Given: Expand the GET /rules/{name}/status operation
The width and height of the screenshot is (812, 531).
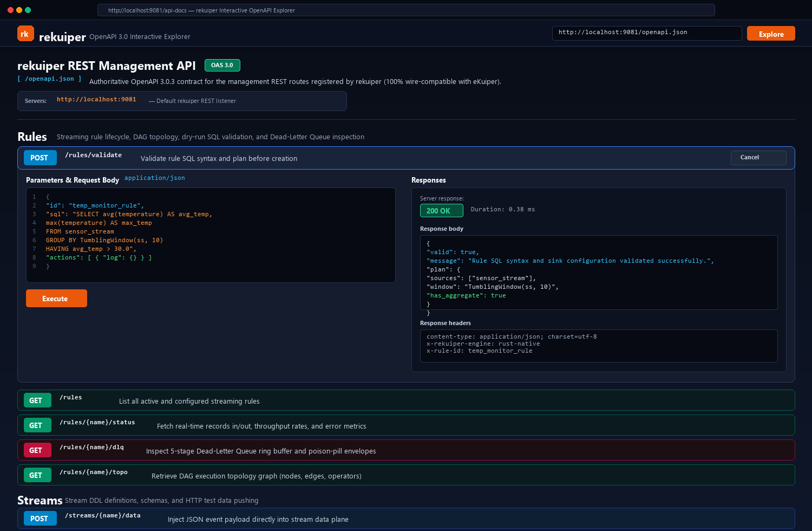Looking at the screenshot, I should pos(406,425).
